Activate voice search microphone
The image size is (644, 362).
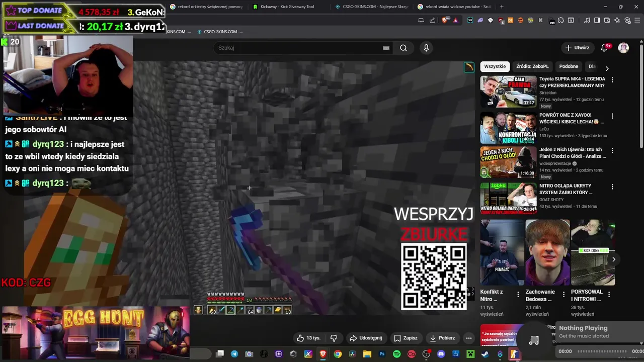click(x=426, y=48)
